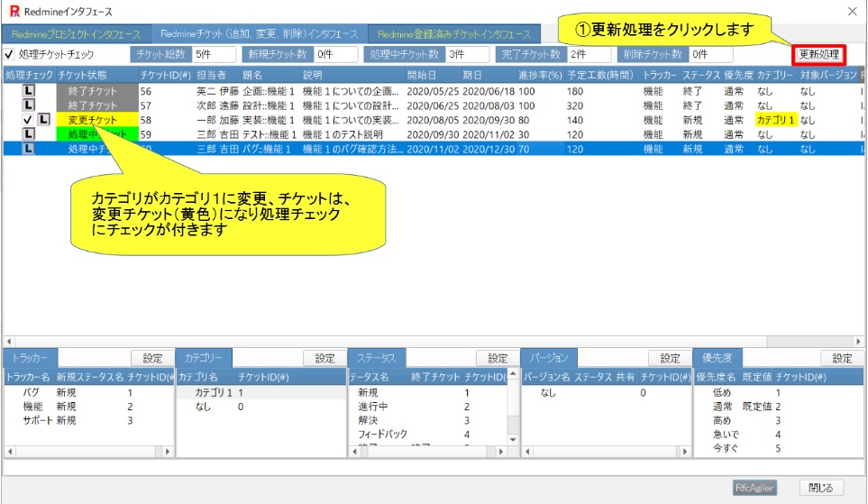Click the 2020/05/25 start date cell
This screenshot has height=504, width=868.
[433, 91]
